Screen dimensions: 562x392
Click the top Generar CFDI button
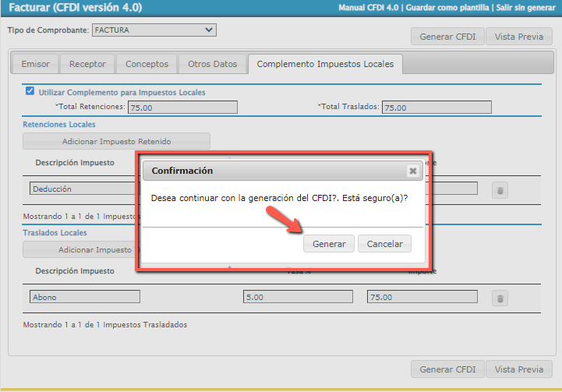click(x=447, y=37)
